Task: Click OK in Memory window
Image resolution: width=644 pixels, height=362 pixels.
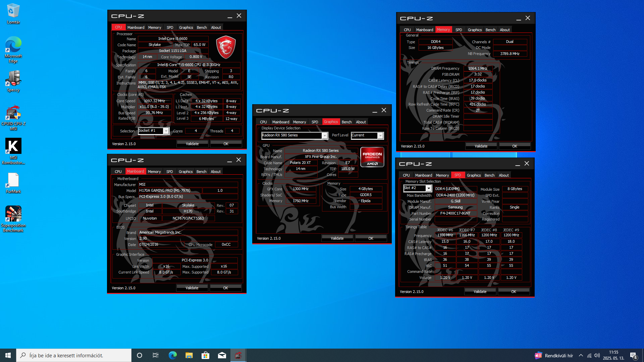Action: click(515, 146)
